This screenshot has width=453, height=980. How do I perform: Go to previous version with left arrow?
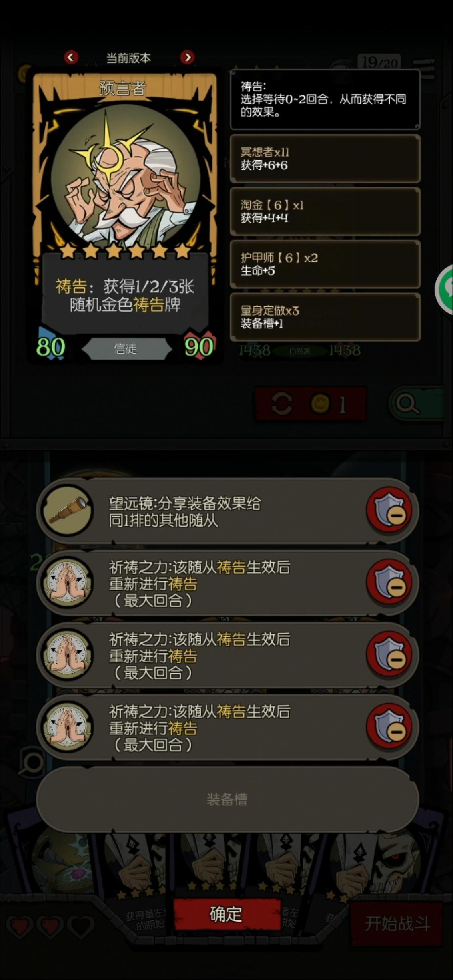click(x=71, y=58)
